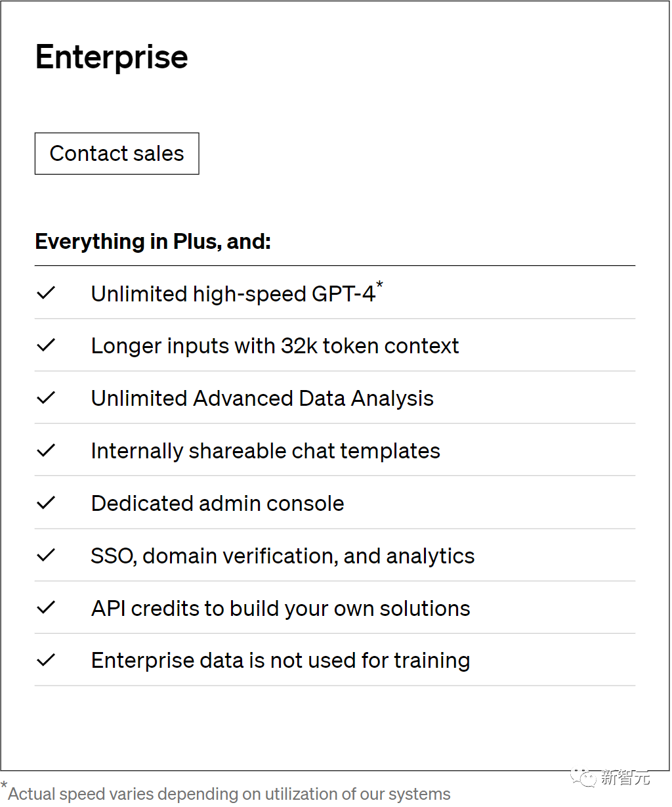The width and height of the screenshot is (672, 807).
Task: Click the Contact sales button
Action: [x=117, y=154]
